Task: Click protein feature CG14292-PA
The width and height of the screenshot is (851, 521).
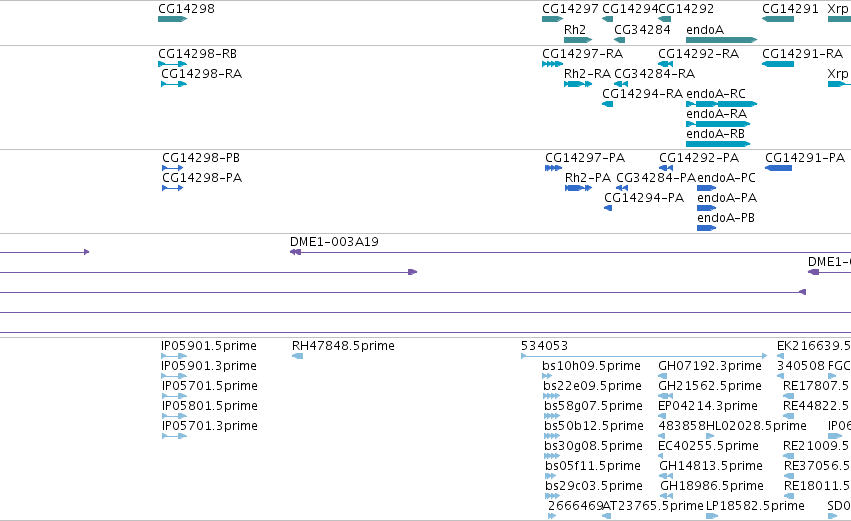Action: click(666, 168)
